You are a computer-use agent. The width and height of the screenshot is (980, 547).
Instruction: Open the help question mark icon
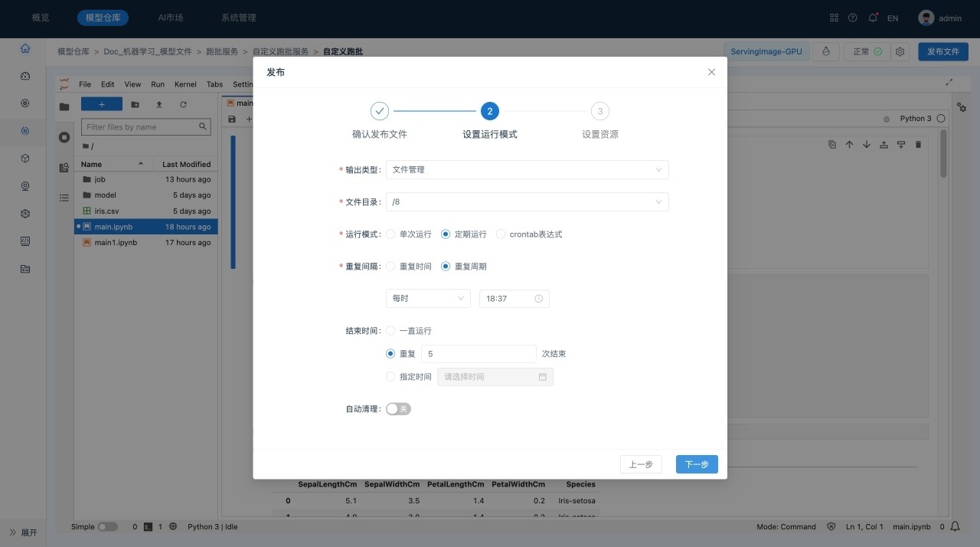(x=853, y=18)
